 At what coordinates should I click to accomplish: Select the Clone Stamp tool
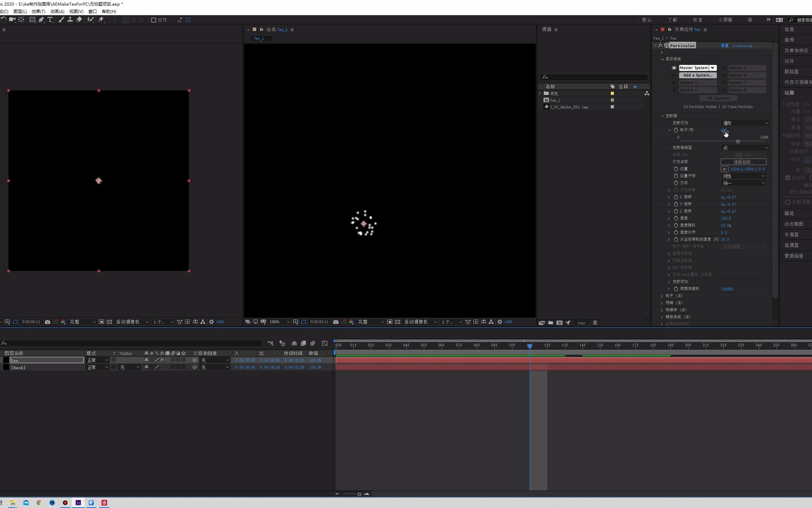[70, 20]
